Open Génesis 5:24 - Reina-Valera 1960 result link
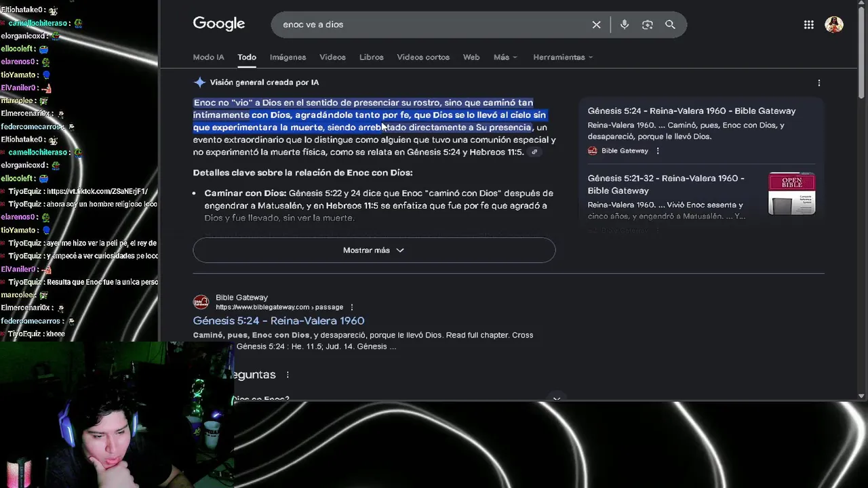The image size is (868, 488). (279, 321)
